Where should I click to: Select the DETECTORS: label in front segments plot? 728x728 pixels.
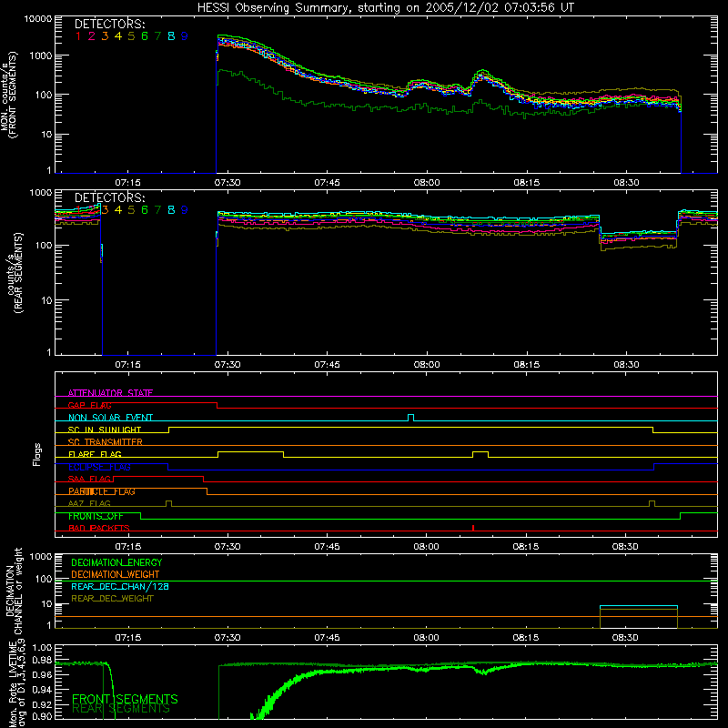(x=109, y=24)
